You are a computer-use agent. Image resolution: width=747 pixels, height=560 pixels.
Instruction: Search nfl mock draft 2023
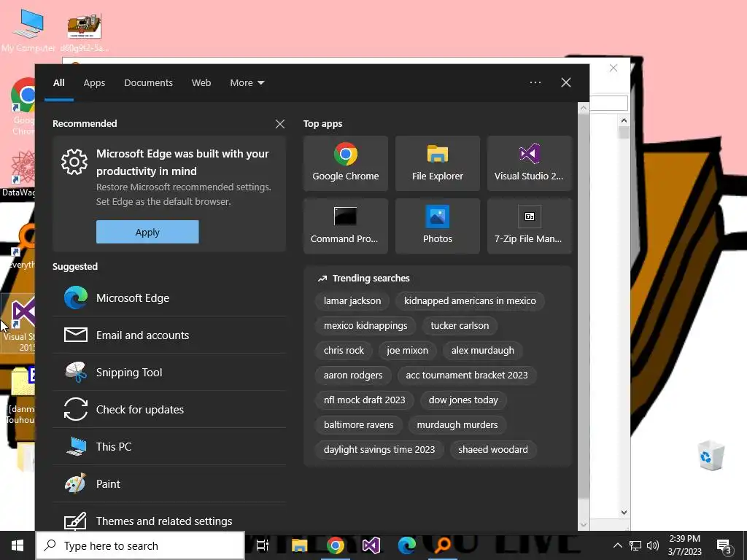[365, 400]
